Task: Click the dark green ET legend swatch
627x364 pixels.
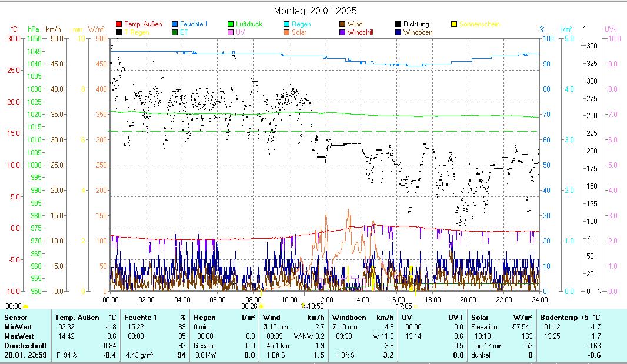Action: click(175, 32)
